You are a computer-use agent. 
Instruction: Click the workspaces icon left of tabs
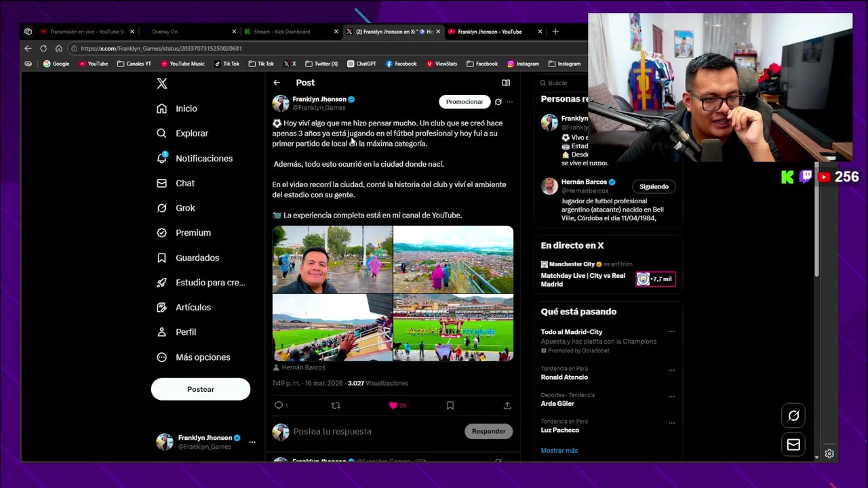(x=28, y=31)
